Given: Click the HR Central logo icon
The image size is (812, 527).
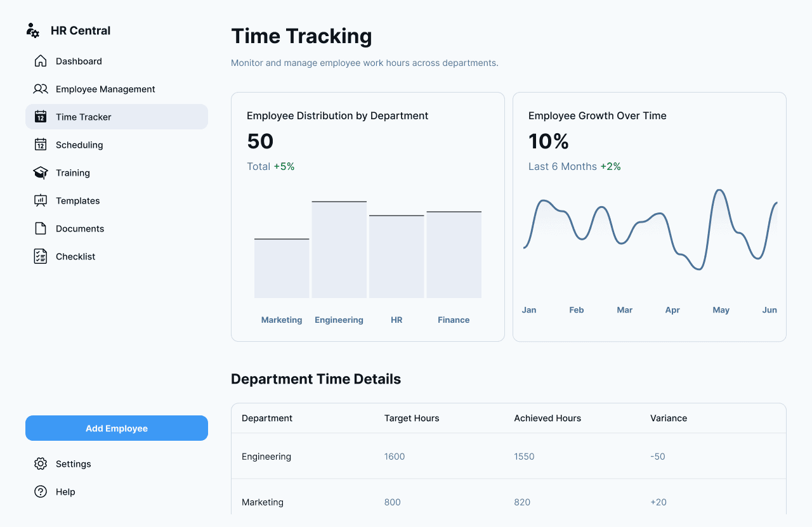Looking at the screenshot, I should (x=32, y=30).
